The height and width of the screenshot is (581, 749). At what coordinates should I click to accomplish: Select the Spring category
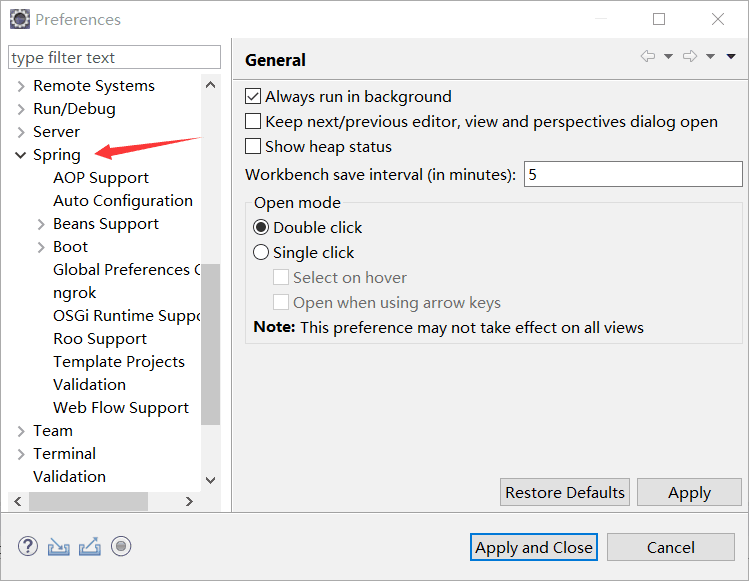click(57, 155)
